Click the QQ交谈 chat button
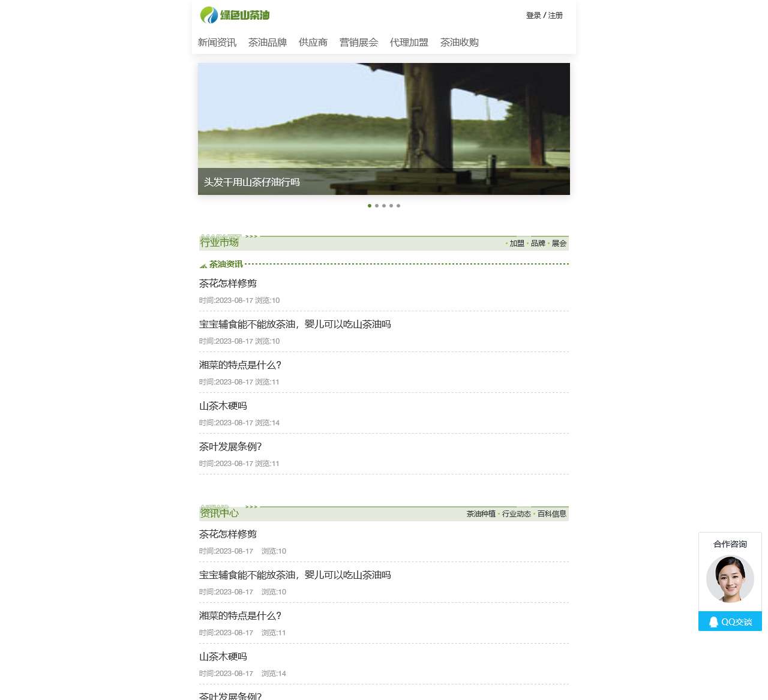The width and height of the screenshot is (768, 700). 730,621
